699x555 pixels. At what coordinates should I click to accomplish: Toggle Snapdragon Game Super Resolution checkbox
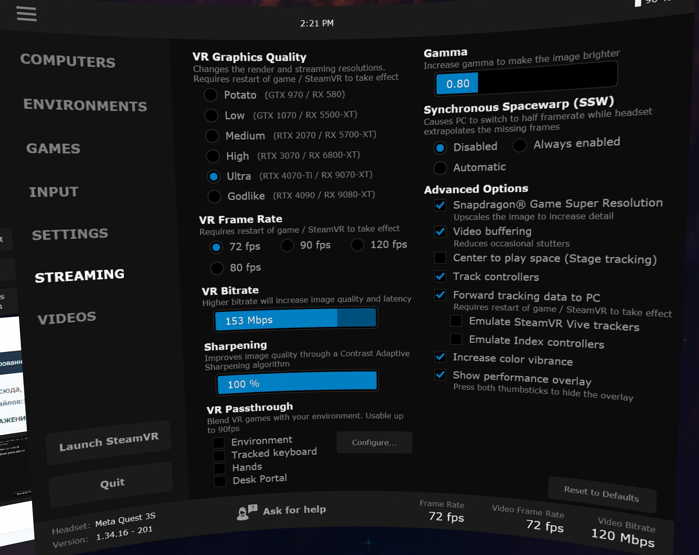pyautogui.click(x=440, y=205)
